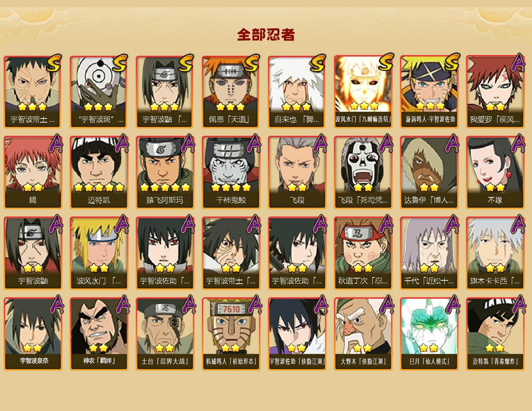Select the 蝎 ninja card

pyautogui.click(x=33, y=172)
